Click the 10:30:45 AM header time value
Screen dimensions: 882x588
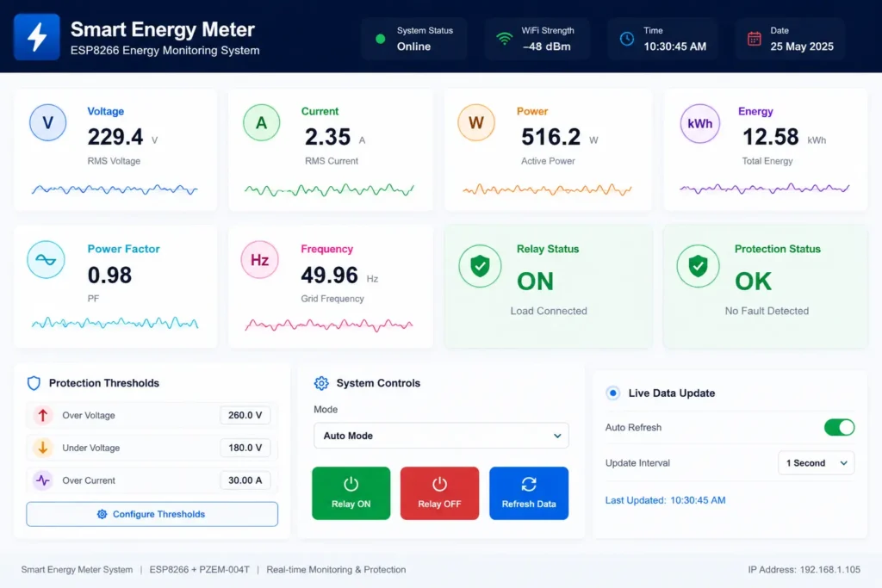(675, 46)
